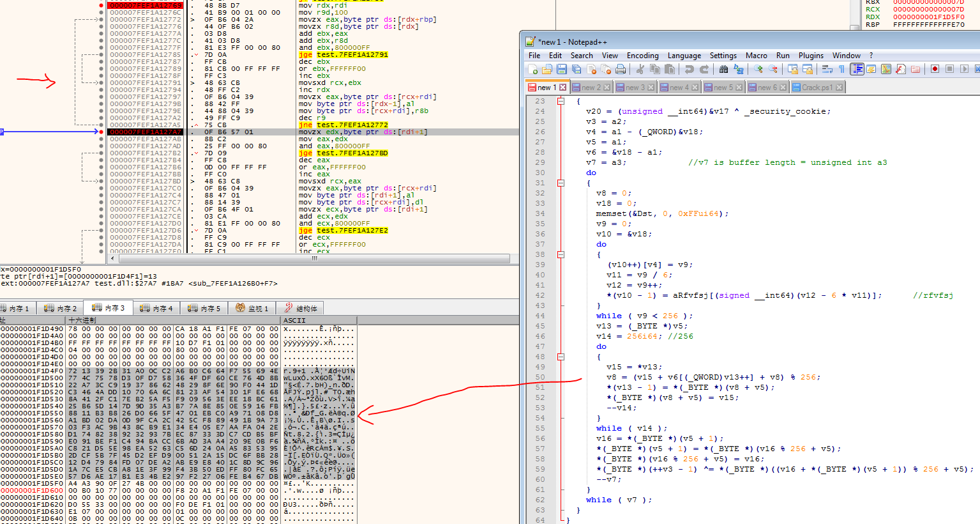Click the New file icon in Notepad++
This screenshot has height=524, width=980.
coord(533,69)
